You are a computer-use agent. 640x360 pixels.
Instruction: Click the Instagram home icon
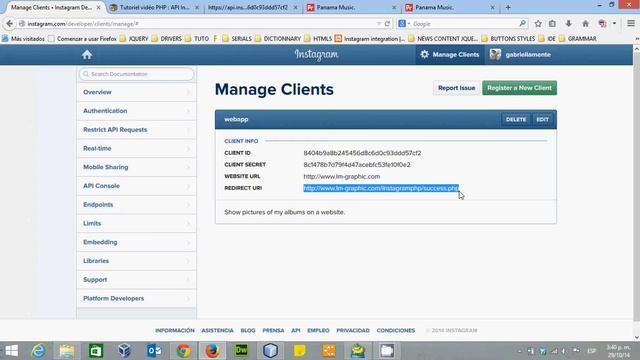pyautogui.click(x=87, y=55)
